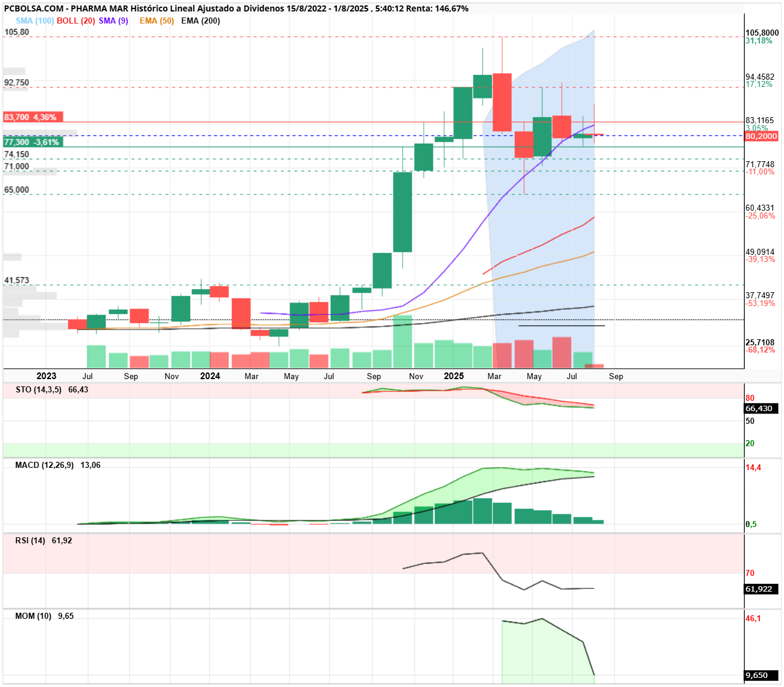This screenshot has height=687, width=784.
Task: Click the stochastic value tag 66,430
Action: (762, 408)
